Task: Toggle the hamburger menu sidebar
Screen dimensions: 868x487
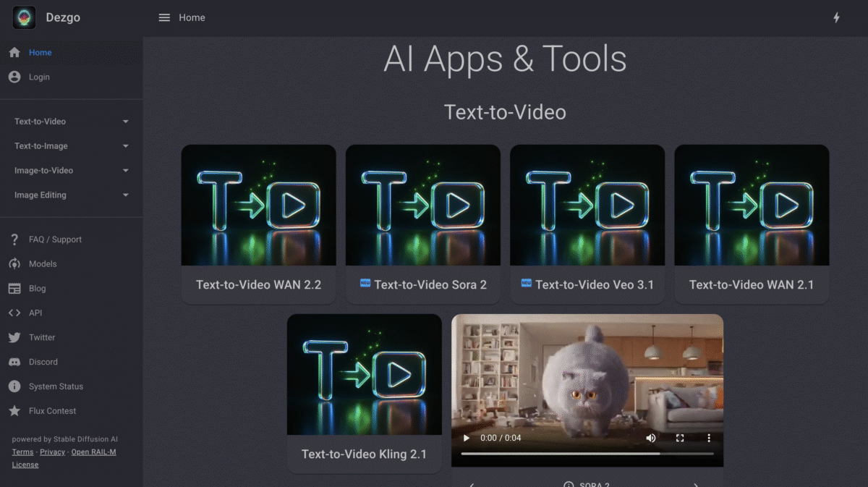Action: (x=164, y=17)
